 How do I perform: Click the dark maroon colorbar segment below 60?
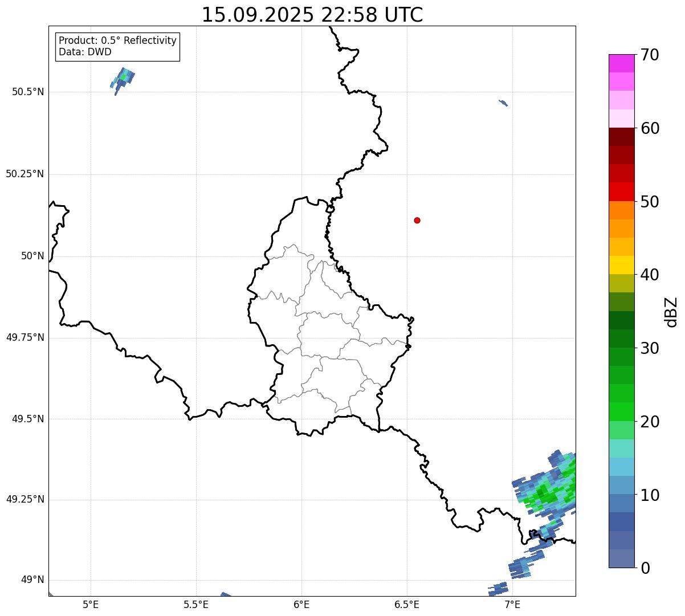pyautogui.click(x=622, y=137)
